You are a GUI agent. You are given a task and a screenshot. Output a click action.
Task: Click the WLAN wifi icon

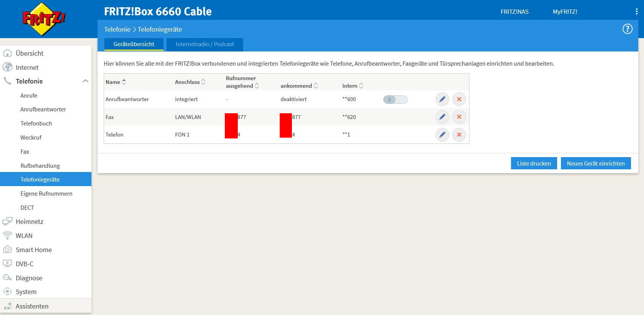[x=7, y=235]
